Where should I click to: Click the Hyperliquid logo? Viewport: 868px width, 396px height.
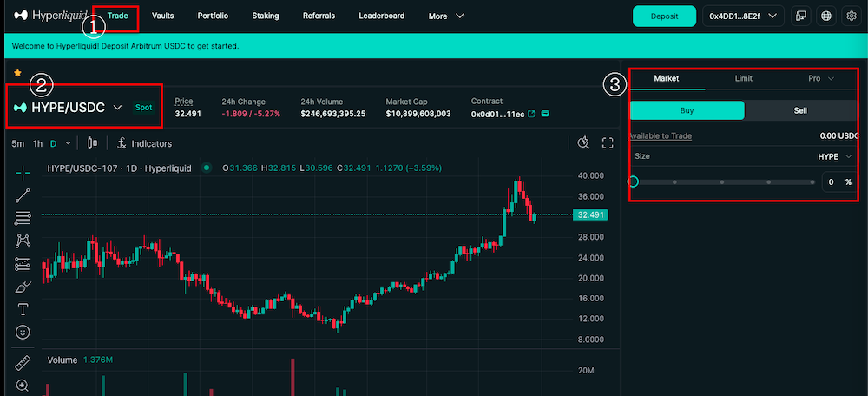51,16
